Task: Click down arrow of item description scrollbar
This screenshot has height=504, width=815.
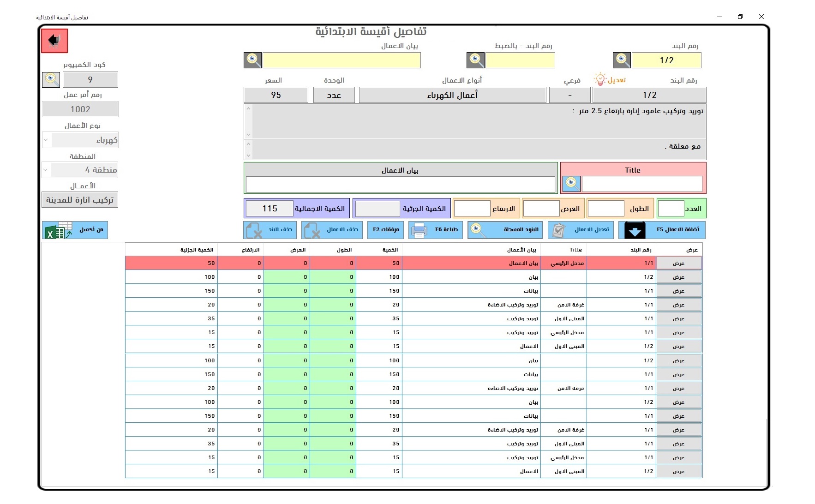Action: click(248, 135)
